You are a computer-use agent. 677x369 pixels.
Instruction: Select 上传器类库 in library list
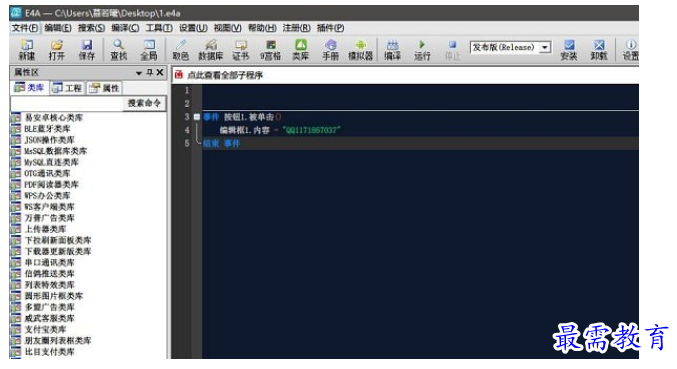[45, 229]
